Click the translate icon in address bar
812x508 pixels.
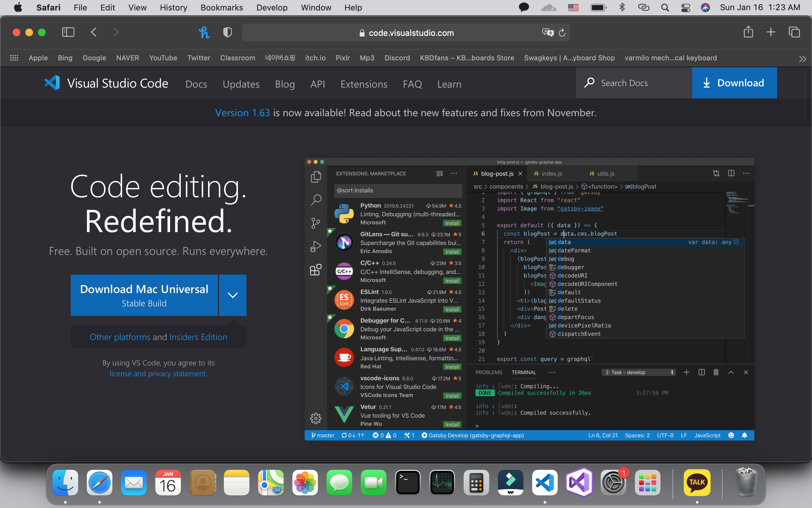coord(547,33)
